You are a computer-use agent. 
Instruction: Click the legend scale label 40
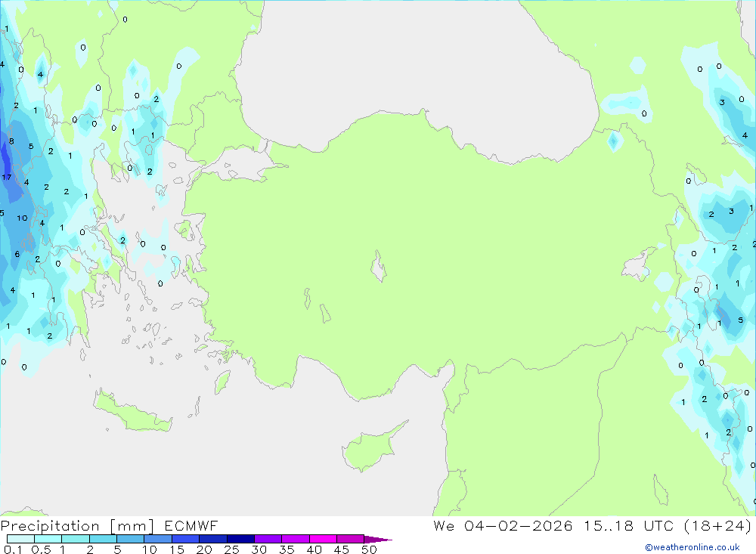click(x=314, y=549)
